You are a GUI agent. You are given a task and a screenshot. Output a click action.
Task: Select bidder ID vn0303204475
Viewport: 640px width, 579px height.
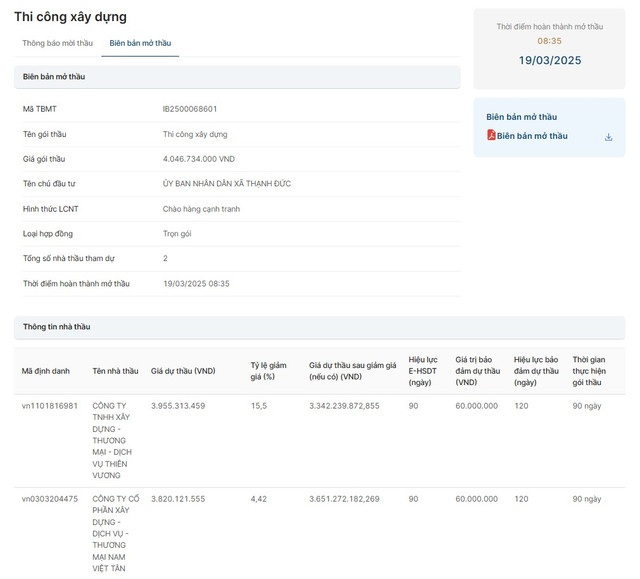tap(50, 498)
